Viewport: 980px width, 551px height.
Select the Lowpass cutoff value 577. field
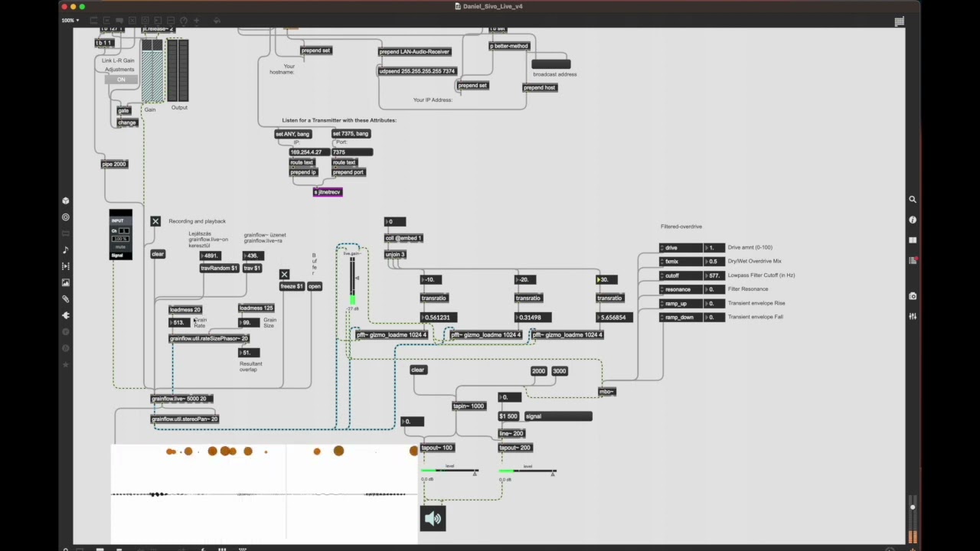coord(714,275)
